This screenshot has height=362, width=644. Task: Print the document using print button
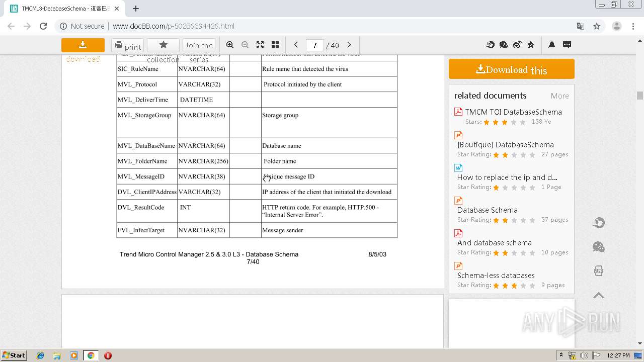pyautogui.click(x=127, y=46)
